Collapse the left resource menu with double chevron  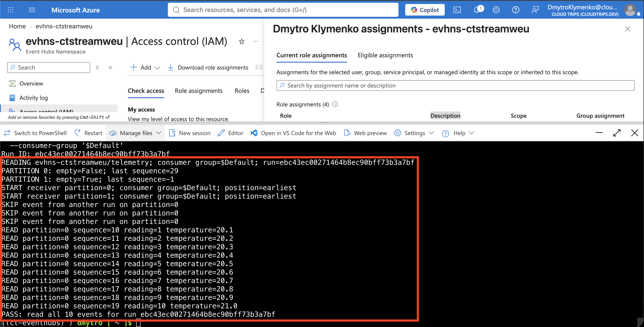pyautogui.click(x=111, y=67)
